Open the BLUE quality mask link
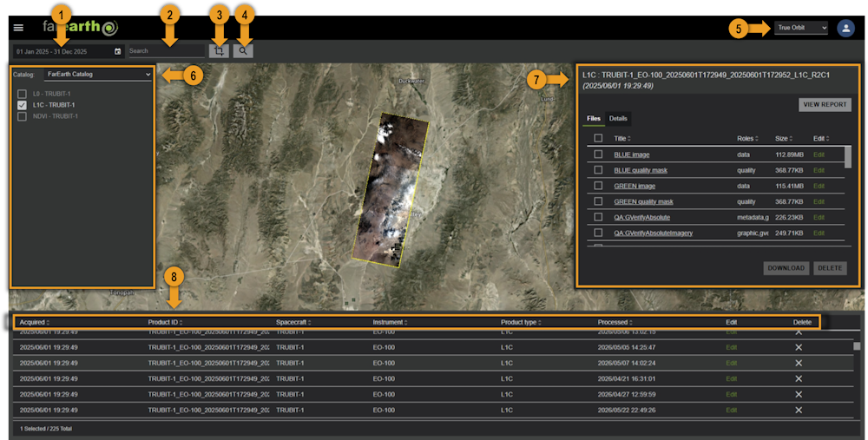The width and height of the screenshot is (868, 440). 641,170
